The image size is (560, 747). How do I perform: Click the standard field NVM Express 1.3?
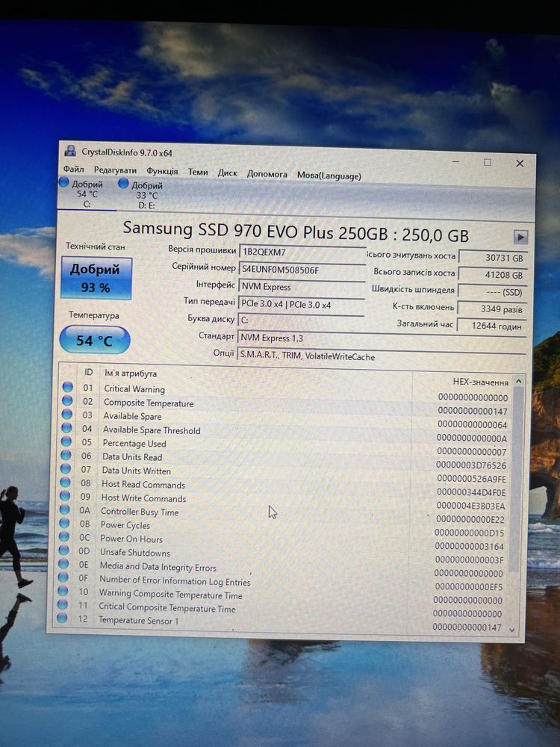tap(382, 338)
